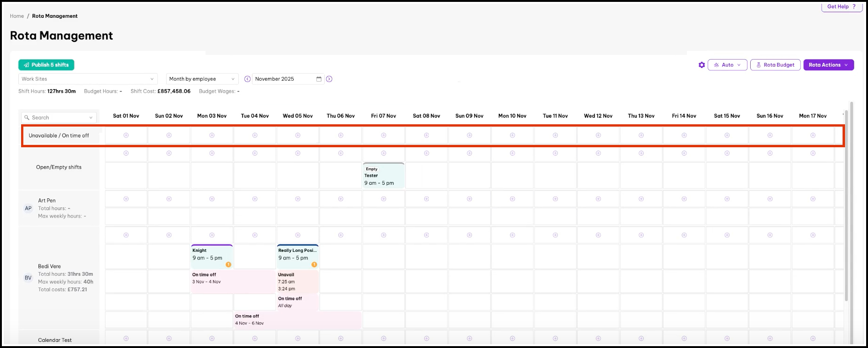868x348 pixels.
Task: Go to next month arrow
Action: pos(329,79)
